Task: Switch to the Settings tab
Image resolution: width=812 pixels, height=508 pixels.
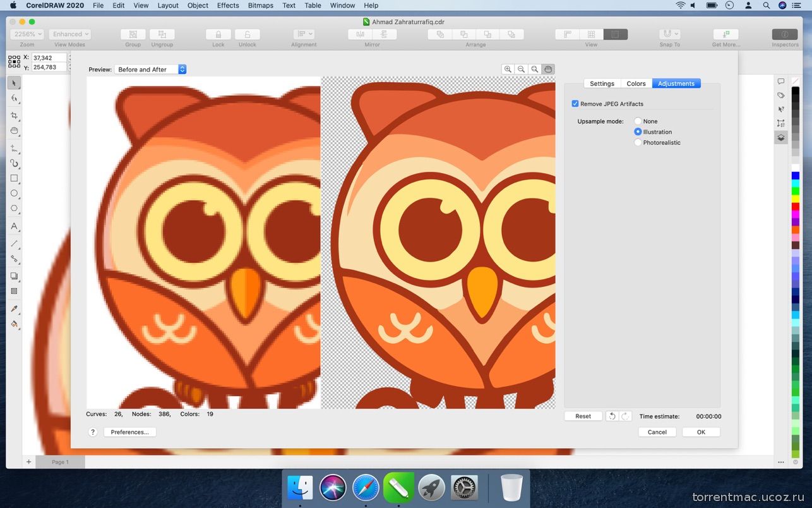Action: click(x=602, y=83)
